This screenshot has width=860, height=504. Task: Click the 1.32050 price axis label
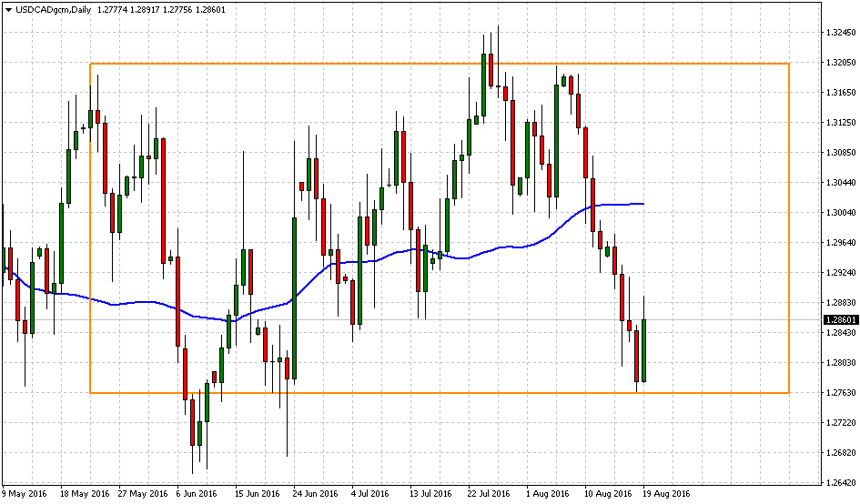tap(841, 63)
